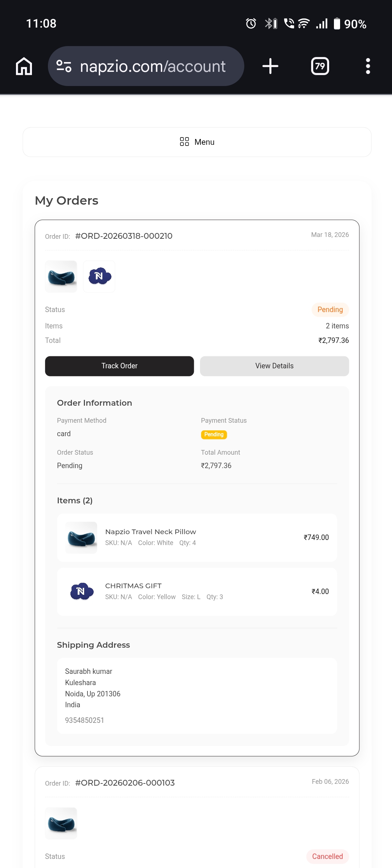Open the tab switcher showing 79 tabs

320,66
